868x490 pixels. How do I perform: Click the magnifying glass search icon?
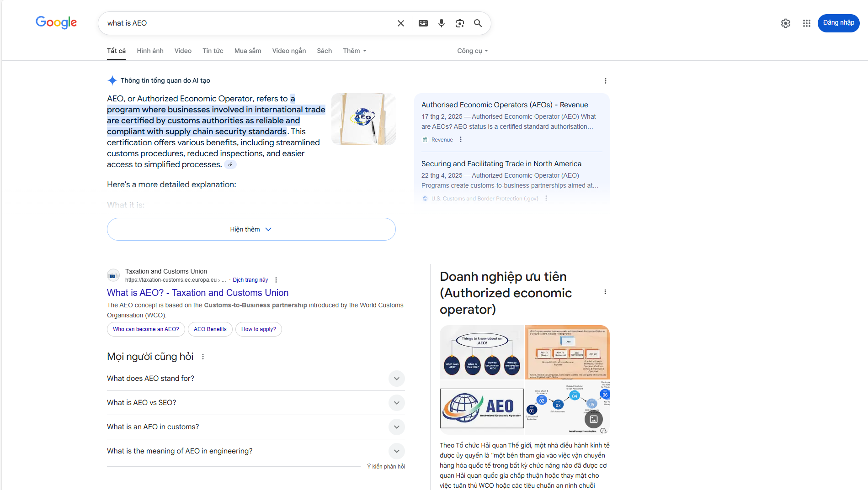478,23
